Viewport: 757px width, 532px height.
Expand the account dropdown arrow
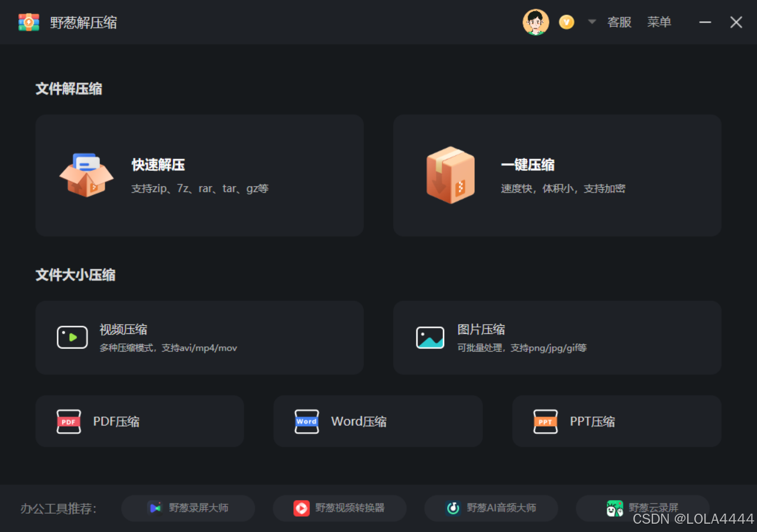click(x=591, y=21)
